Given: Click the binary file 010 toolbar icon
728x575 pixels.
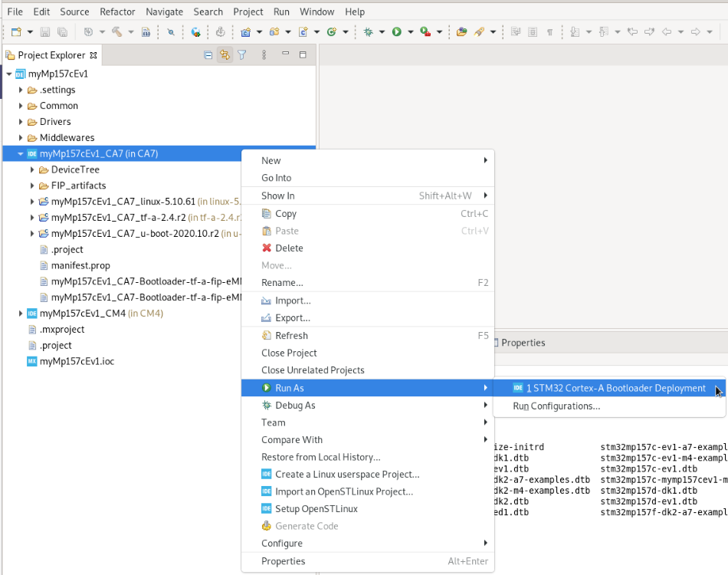Looking at the screenshot, I should tap(146, 31).
